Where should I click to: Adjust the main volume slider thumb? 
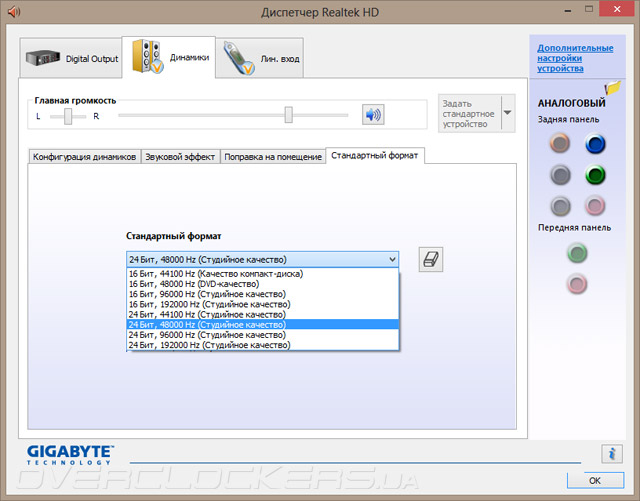pos(289,115)
